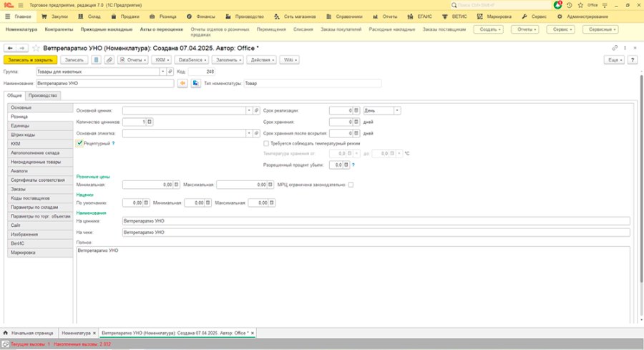This screenshot has width=644, height=350.
Task: Open the Еще menu button
Action: (615, 60)
